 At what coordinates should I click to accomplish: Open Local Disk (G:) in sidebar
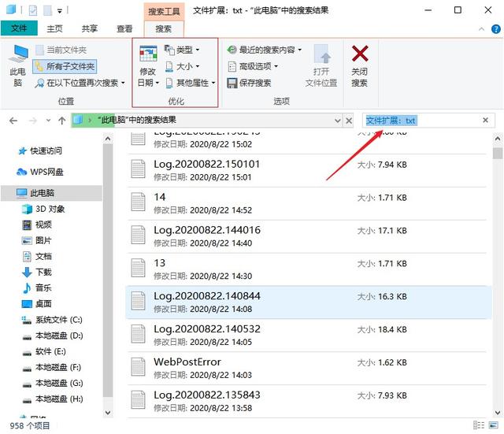tap(53, 383)
